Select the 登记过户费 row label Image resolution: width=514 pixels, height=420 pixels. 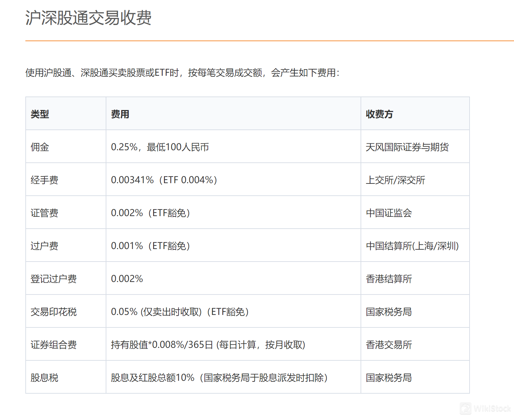(x=54, y=279)
